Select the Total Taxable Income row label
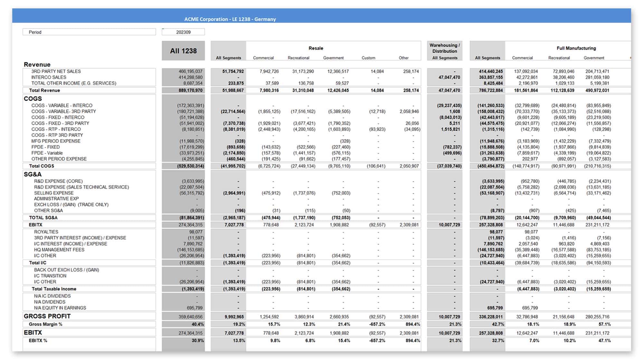Image resolution: width=644 pixels, height=361 pixels. [54, 289]
